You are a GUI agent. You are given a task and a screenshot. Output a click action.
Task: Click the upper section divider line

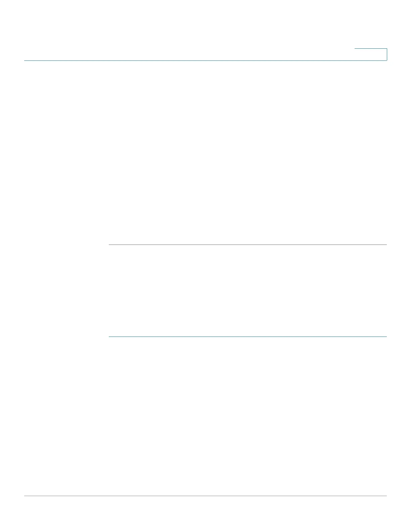pyautogui.click(x=248, y=245)
